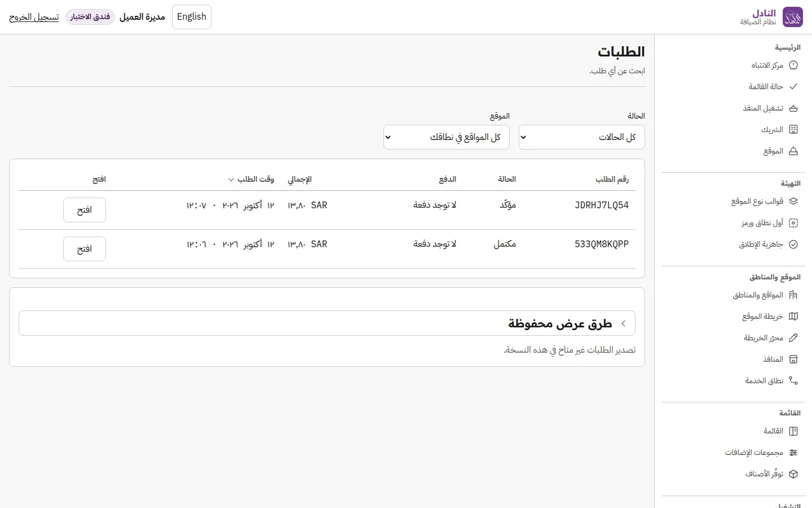Click the مؤكّد status cell

click(x=507, y=205)
